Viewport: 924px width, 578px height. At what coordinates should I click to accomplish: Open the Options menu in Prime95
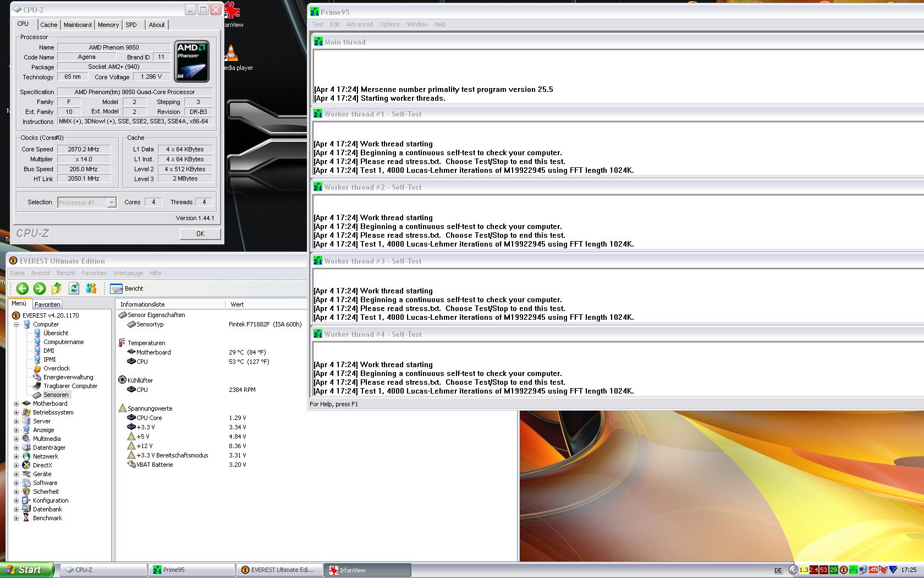[390, 24]
